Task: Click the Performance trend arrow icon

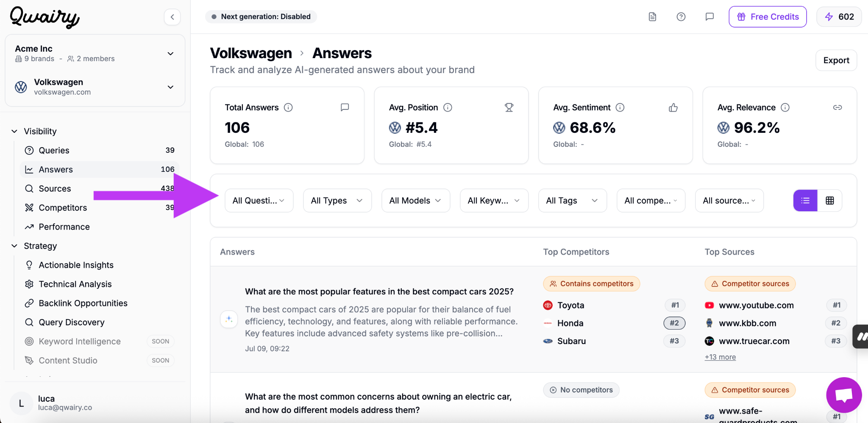Action: pyautogui.click(x=29, y=227)
